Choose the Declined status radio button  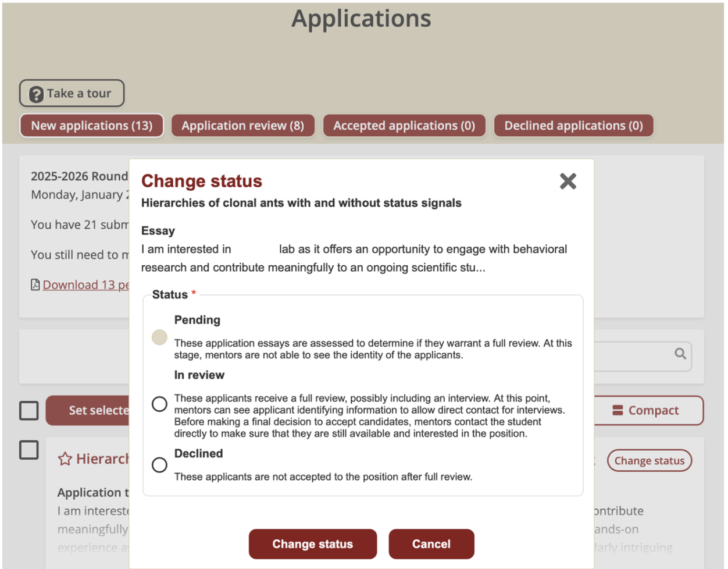click(159, 465)
